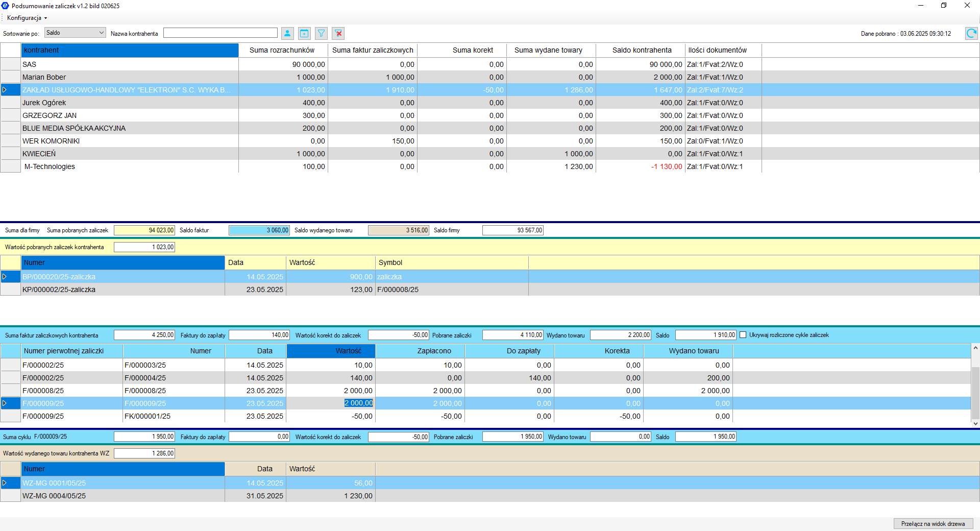This screenshot has width=980, height=531.
Task: Apply filter using the funnel icon
Action: click(x=321, y=34)
